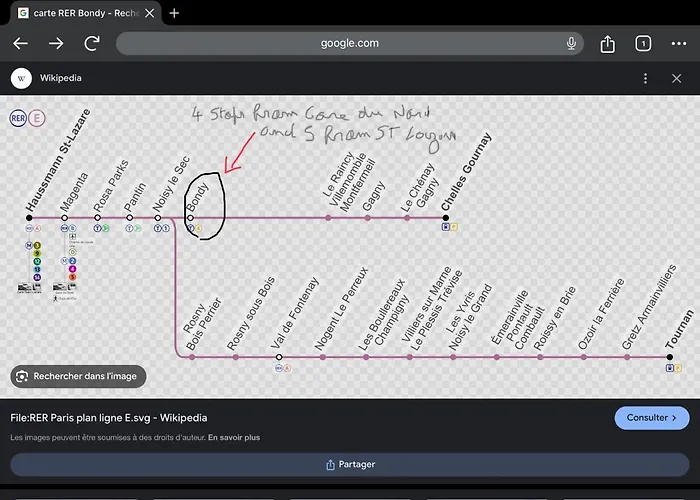Click the Tournan station label
Screen dimensions: 700x500
679,329
